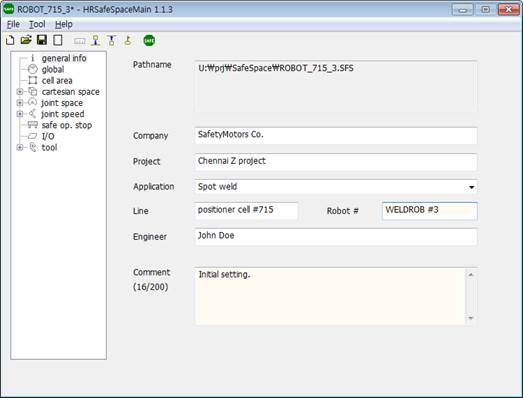Select 'safe op. stop' in the tree
Screen dimensions: 523x398
pos(66,125)
